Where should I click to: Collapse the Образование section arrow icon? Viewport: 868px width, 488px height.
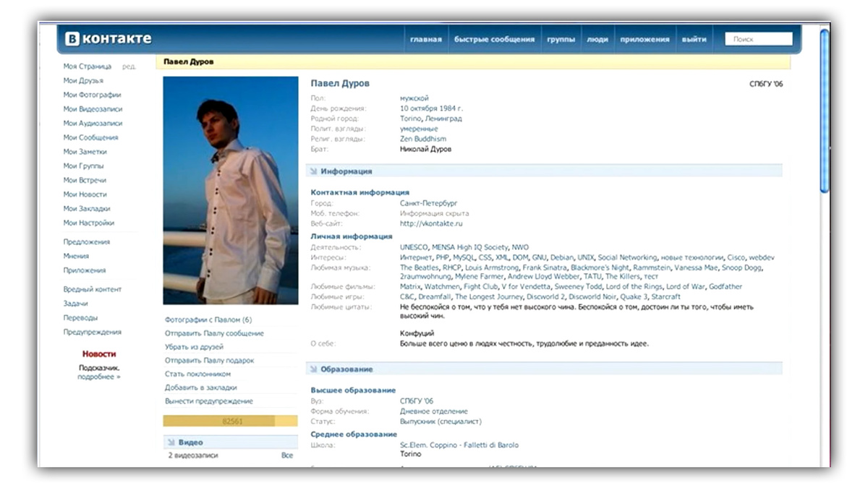click(x=314, y=369)
